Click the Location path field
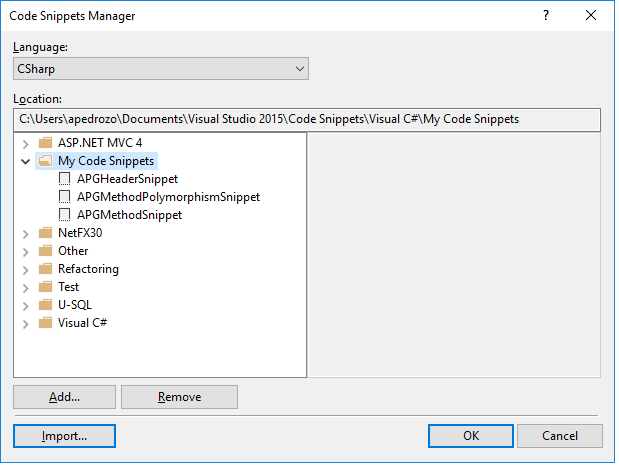The width and height of the screenshot is (619, 466). coord(307,120)
